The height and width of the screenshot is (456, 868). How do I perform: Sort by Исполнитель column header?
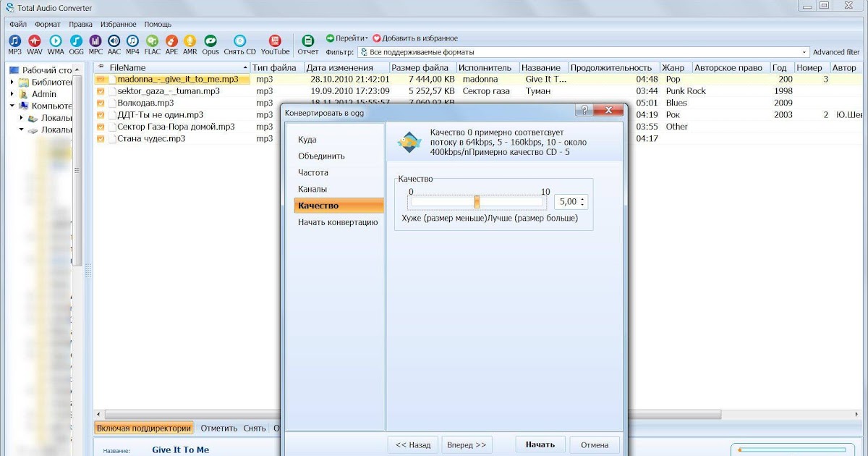488,68
